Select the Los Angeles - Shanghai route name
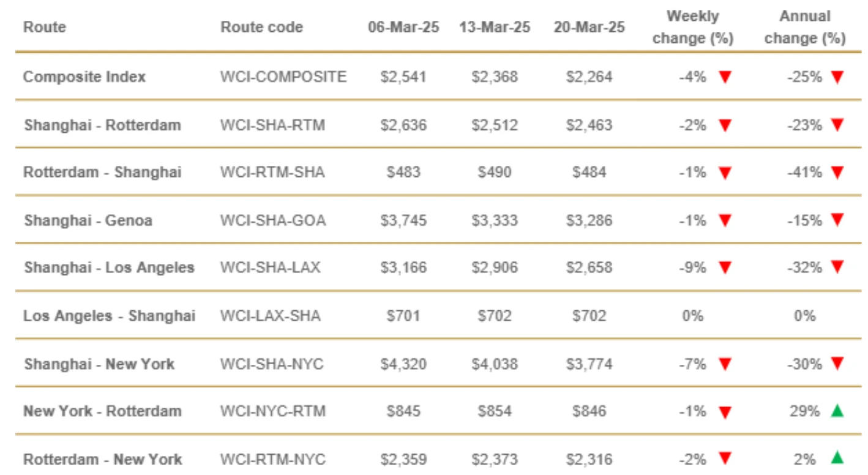Viewport: 868px width, 475px height. (x=110, y=316)
